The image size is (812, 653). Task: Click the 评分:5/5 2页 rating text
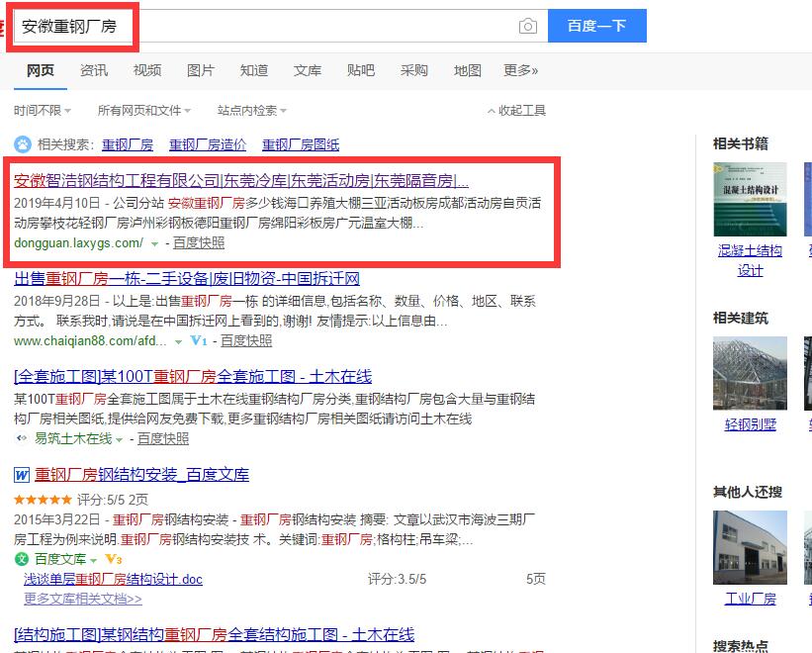[x=113, y=500]
